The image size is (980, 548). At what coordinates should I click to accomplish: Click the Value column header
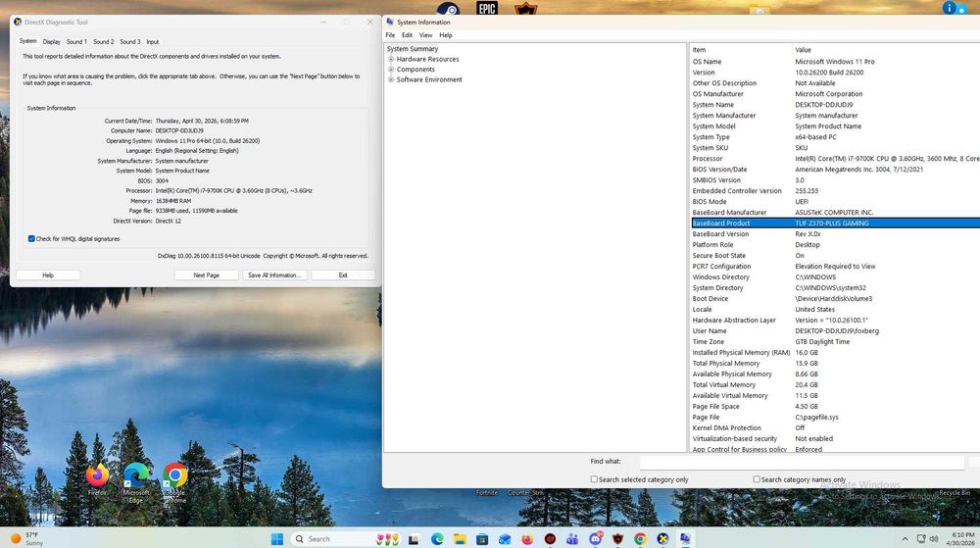pos(886,50)
